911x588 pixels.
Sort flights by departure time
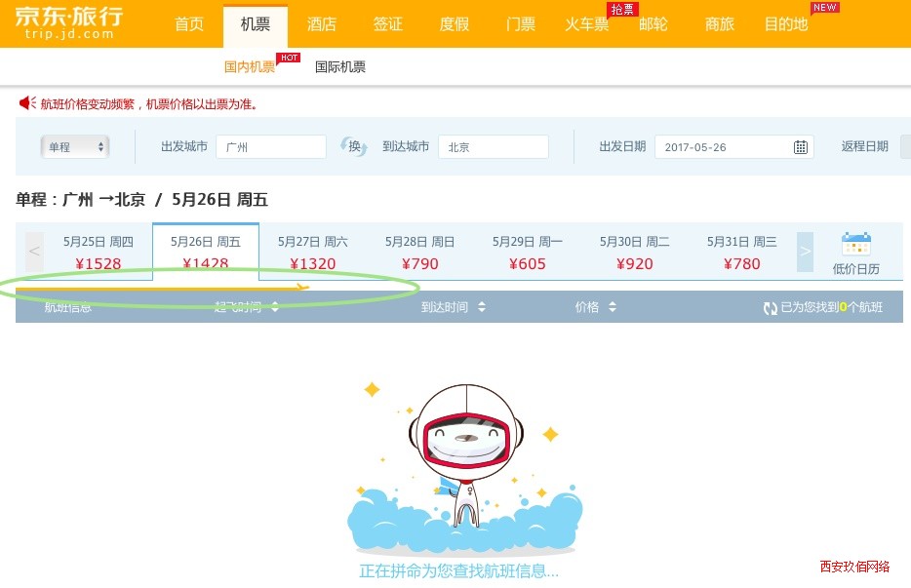(247, 307)
